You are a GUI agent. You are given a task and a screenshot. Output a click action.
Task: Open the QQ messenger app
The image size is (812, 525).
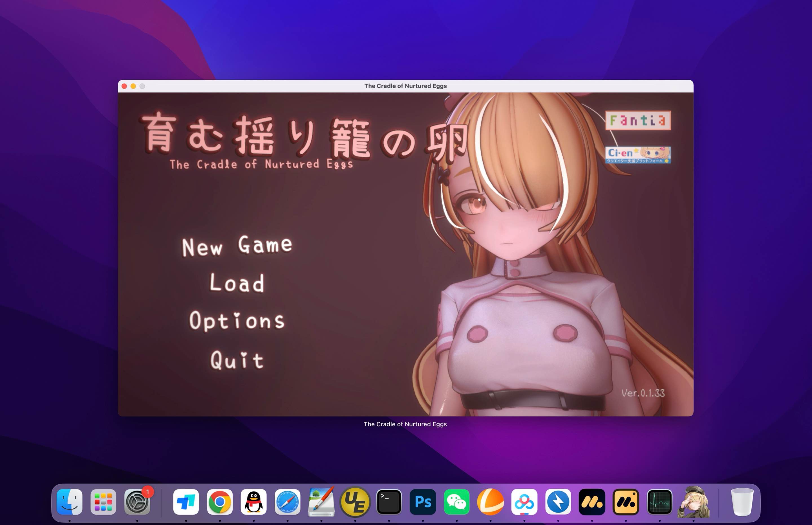pyautogui.click(x=254, y=502)
